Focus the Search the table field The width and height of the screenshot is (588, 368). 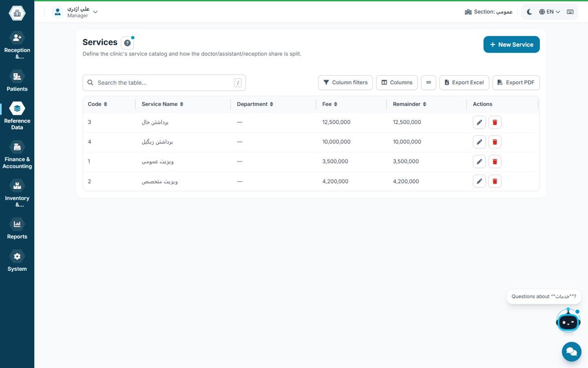coord(164,82)
